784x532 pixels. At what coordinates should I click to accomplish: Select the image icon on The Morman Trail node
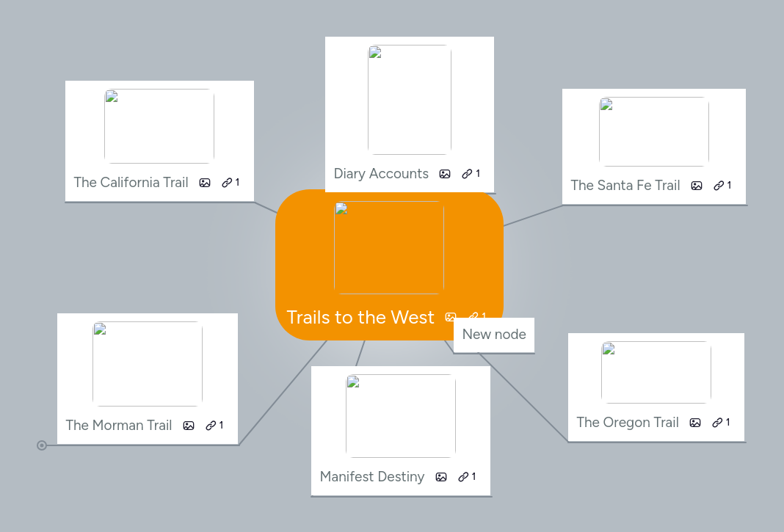pyautogui.click(x=189, y=425)
